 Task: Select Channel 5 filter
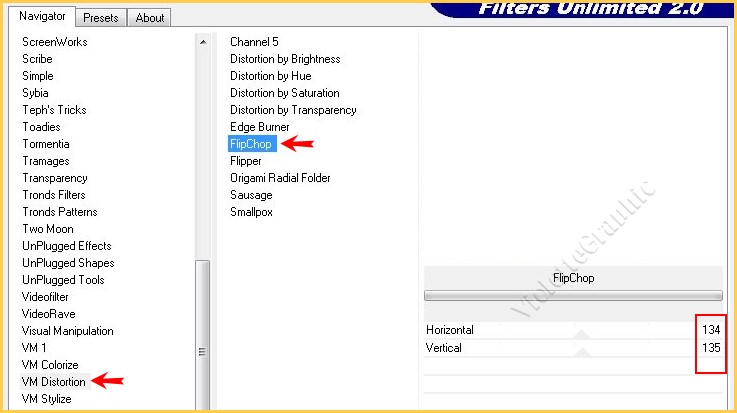(x=254, y=42)
